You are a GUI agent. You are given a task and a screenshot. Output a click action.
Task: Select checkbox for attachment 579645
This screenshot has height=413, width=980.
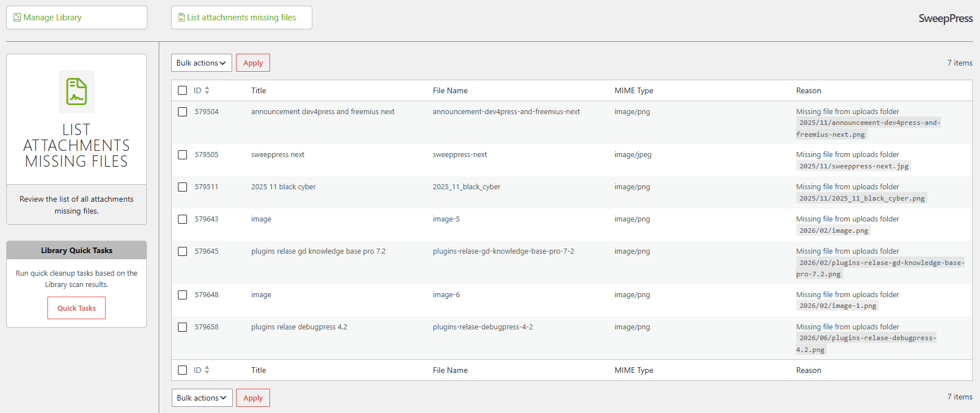(182, 251)
